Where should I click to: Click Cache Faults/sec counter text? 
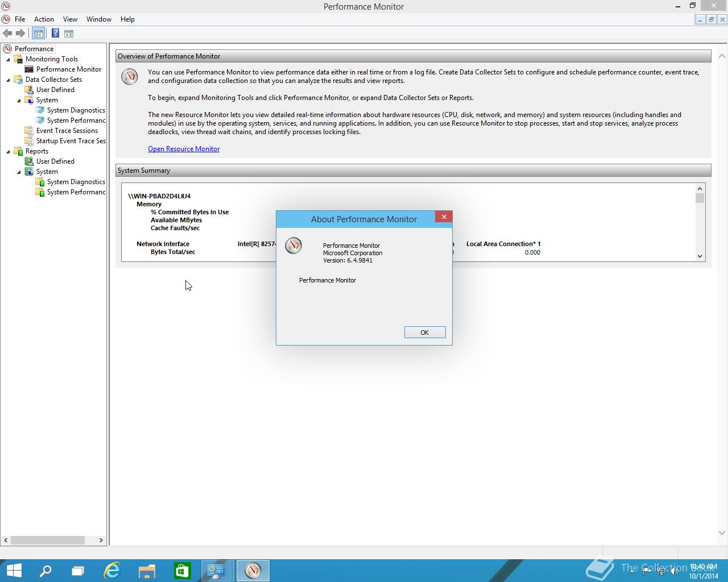point(175,228)
